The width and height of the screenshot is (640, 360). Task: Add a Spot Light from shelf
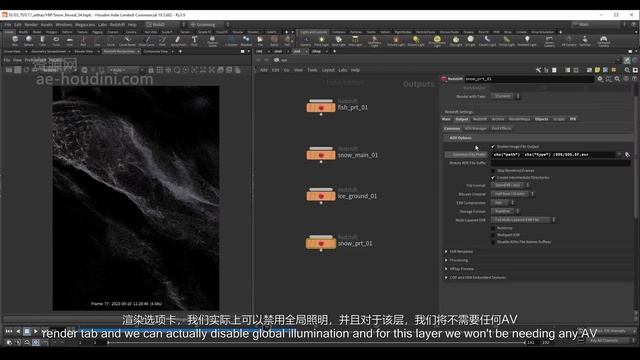(338, 40)
